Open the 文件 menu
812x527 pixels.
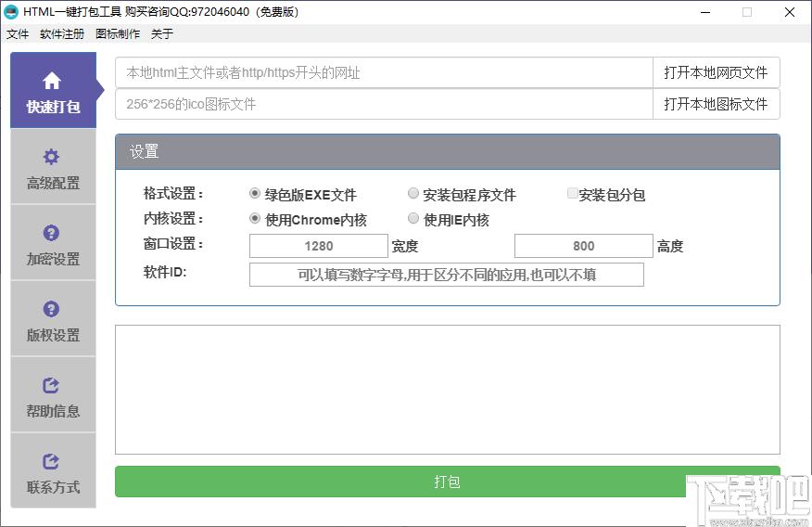18,34
